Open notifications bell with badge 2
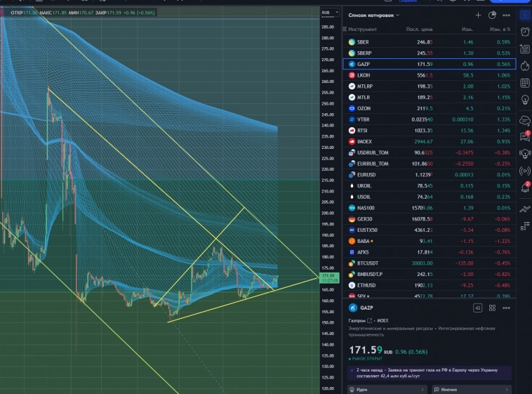 pos(524,188)
